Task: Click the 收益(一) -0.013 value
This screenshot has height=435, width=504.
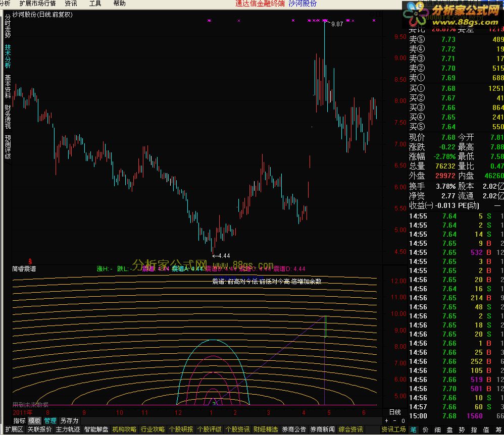Action: coord(445,205)
